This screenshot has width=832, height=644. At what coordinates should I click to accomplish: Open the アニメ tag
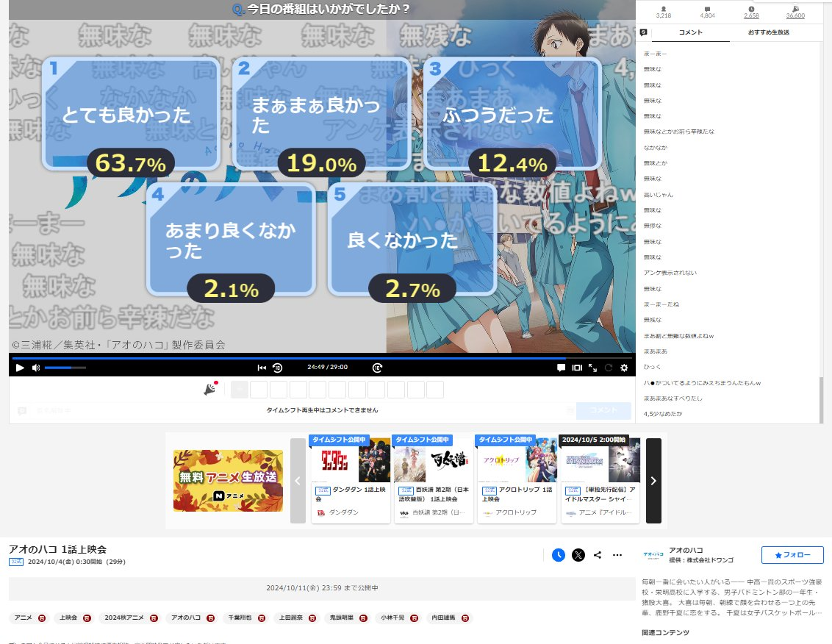(x=24, y=618)
